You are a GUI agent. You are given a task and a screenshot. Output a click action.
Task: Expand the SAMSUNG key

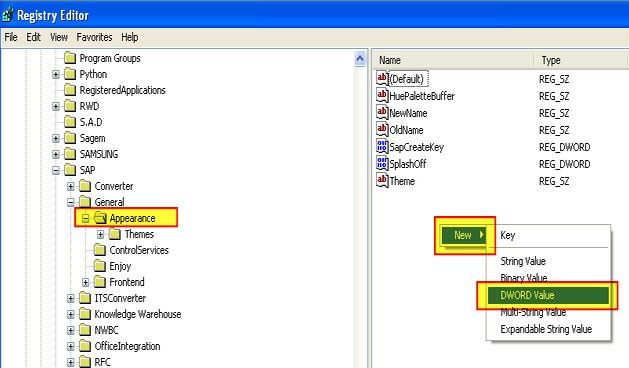(x=56, y=155)
